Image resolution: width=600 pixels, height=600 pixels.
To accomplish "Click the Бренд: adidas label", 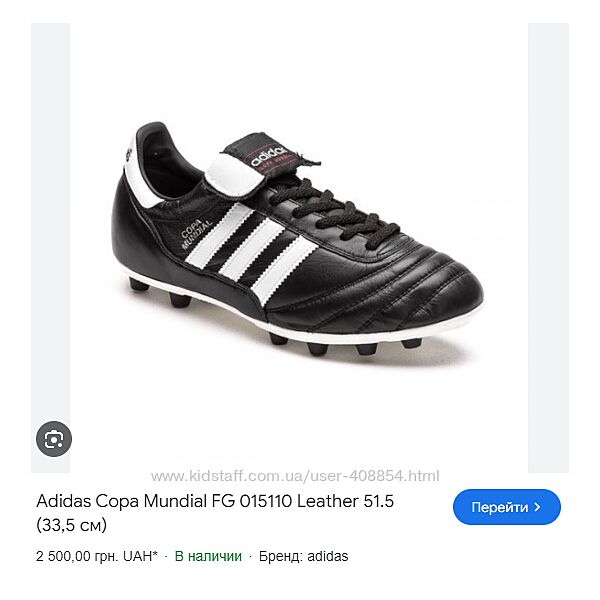I will (305, 556).
